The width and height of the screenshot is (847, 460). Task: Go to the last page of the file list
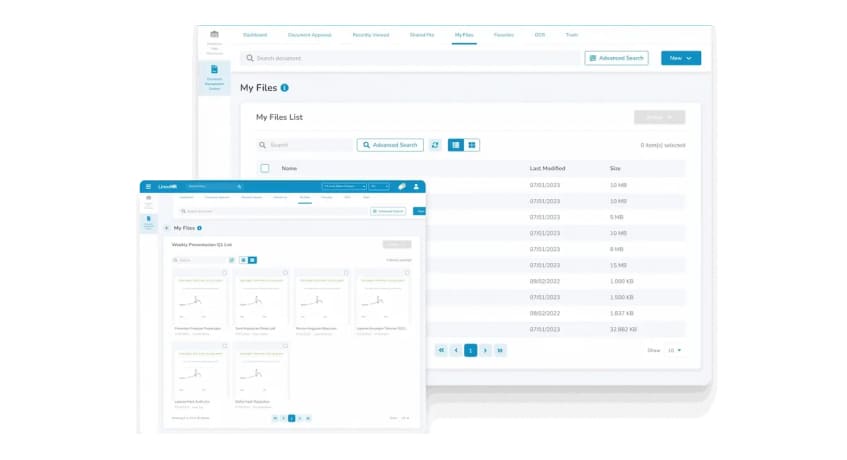coord(500,350)
